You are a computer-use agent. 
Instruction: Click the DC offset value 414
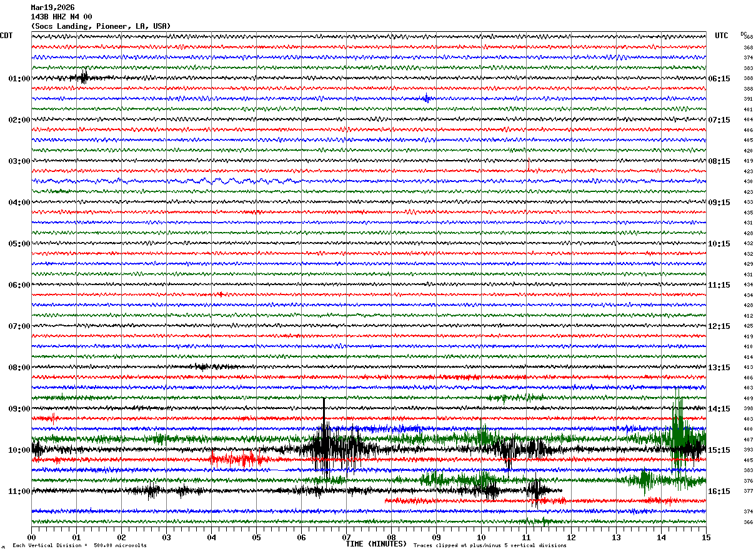click(x=748, y=357)
